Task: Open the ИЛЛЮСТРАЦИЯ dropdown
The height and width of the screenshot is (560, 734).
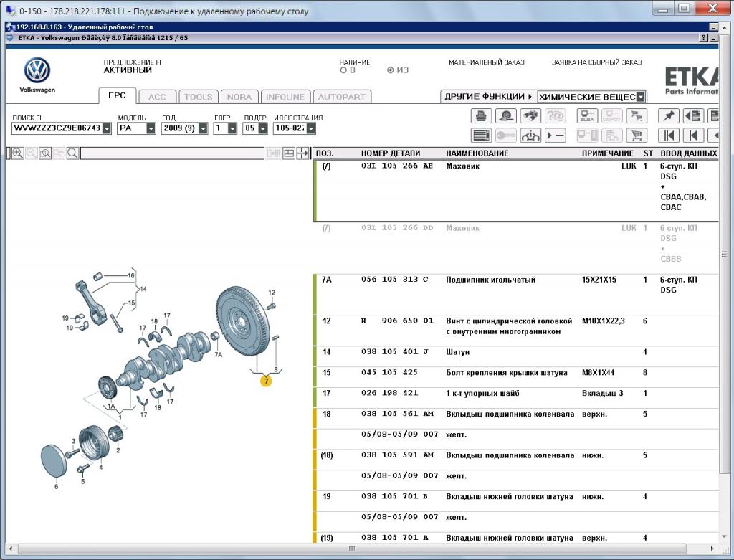Action: (x=311, y=128)
